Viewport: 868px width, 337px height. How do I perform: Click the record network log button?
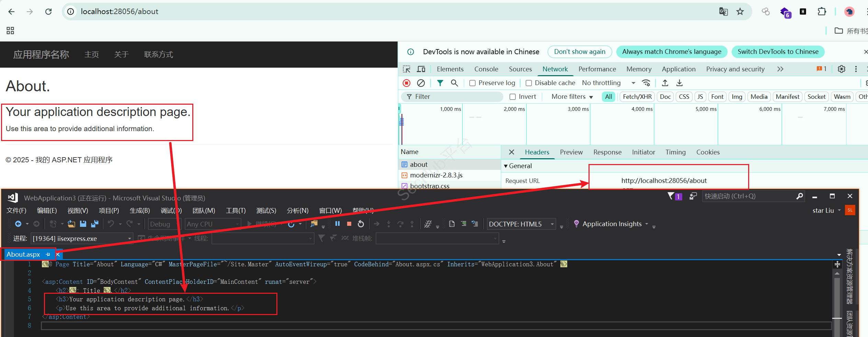tap(407, 83)
